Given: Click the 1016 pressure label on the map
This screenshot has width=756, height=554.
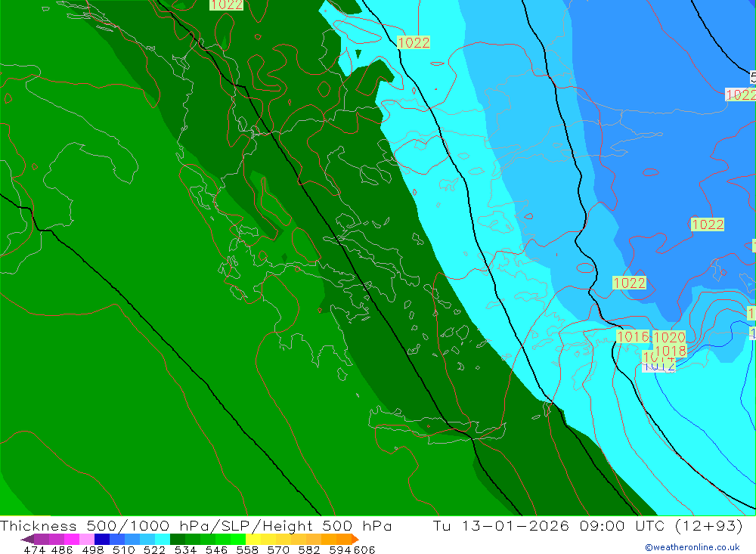Looking at the screenshot, I should tap(633, 336).
